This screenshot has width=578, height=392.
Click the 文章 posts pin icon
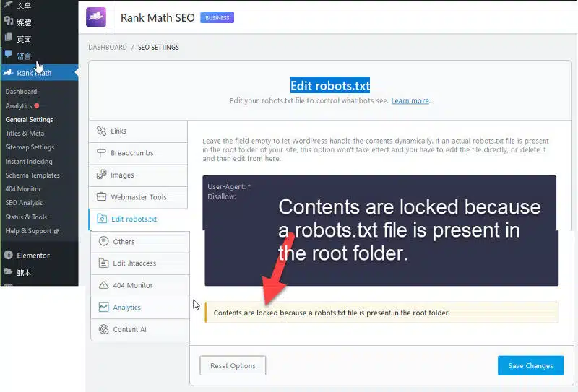[x=8, y=4]
